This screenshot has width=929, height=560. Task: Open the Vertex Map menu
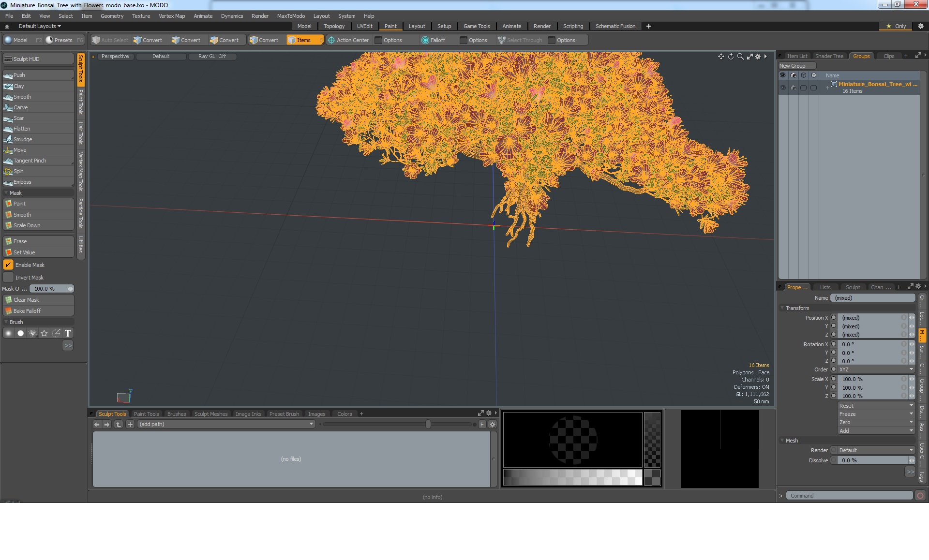172,16
